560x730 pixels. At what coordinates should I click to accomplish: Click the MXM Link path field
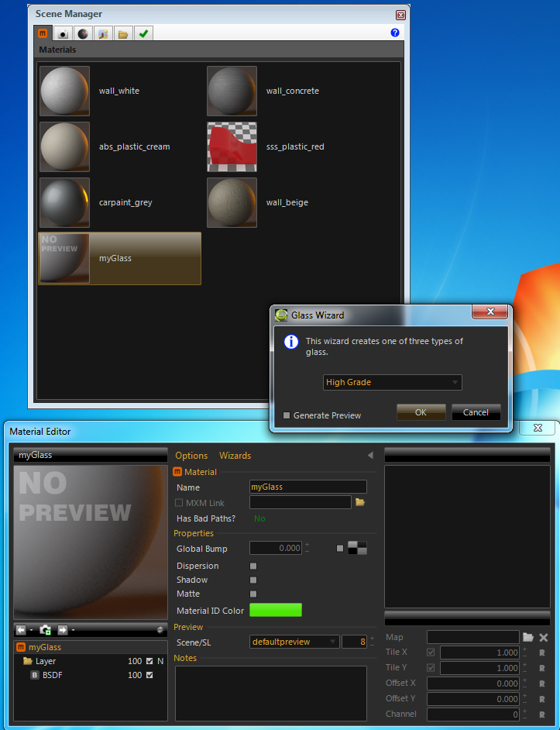click(x=301, y=502)
